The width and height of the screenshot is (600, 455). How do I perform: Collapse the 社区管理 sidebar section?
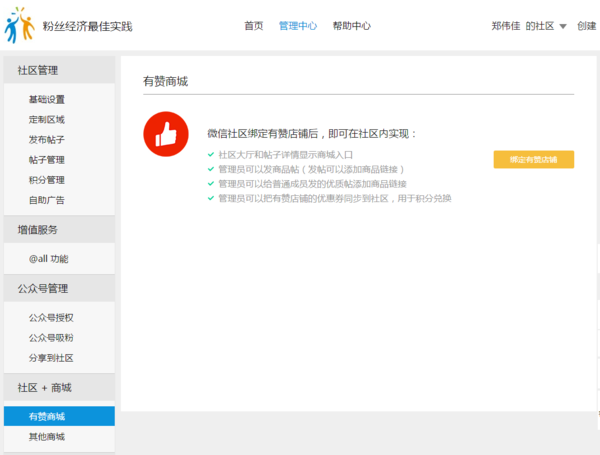coord(59,70)
